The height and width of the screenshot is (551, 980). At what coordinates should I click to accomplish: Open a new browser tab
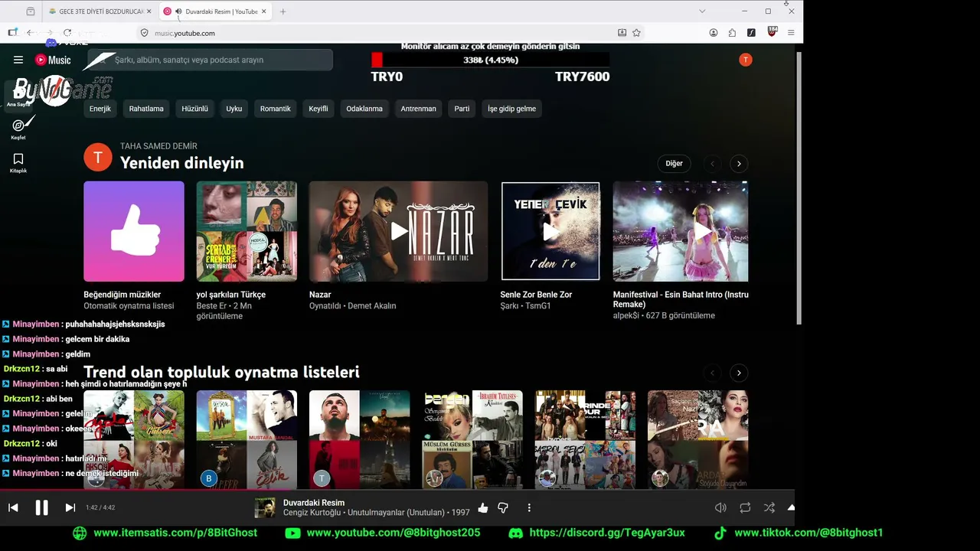(x=283, y=11)
